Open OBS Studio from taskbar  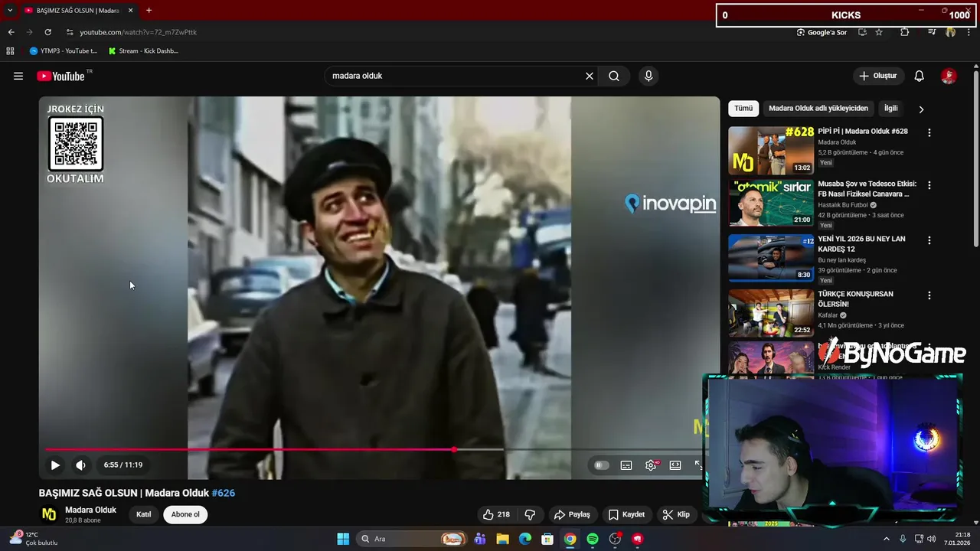pos(615,539)
